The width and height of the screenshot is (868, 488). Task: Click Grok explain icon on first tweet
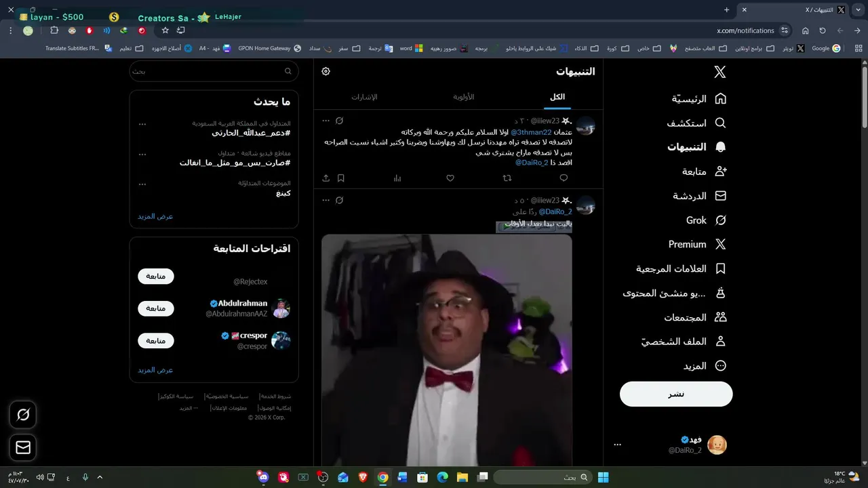point(340,121)
